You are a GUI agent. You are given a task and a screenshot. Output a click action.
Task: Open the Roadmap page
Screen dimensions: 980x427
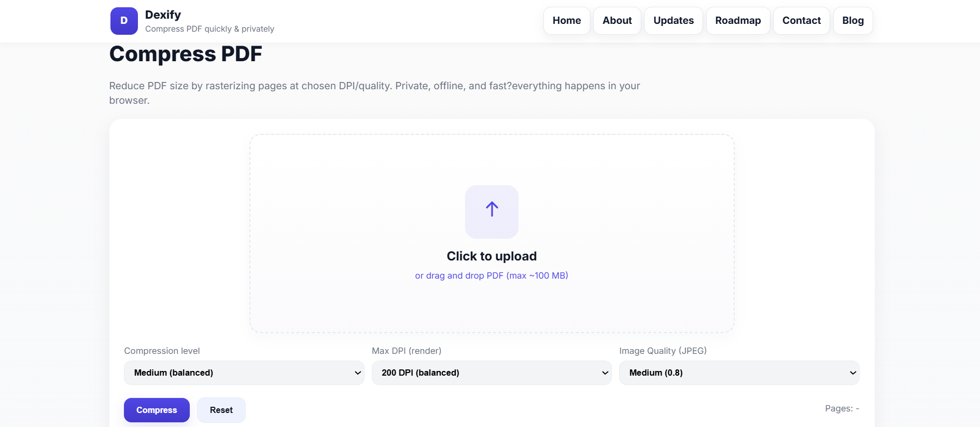737,20
